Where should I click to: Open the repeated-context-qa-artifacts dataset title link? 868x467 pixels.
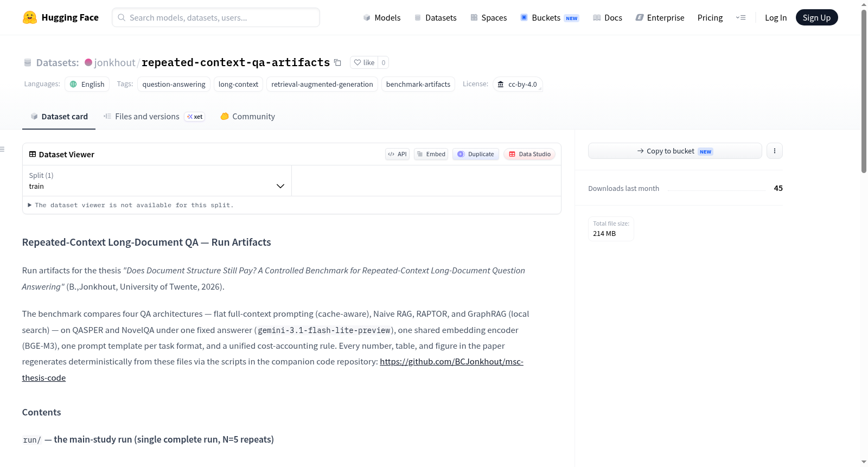coord(235,62)
